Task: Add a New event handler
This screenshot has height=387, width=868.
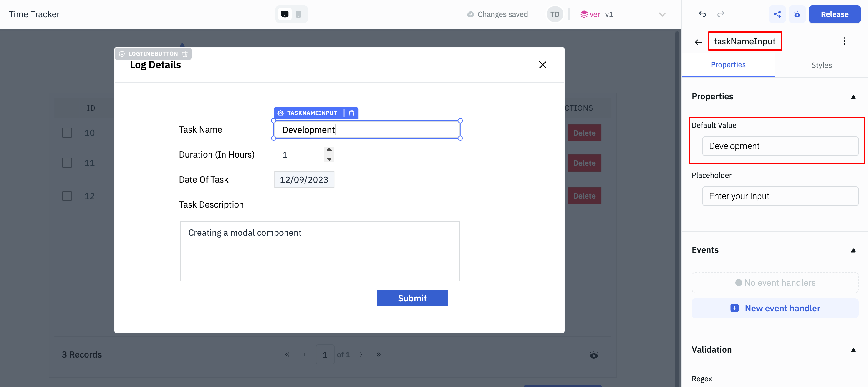Action: 775,308
